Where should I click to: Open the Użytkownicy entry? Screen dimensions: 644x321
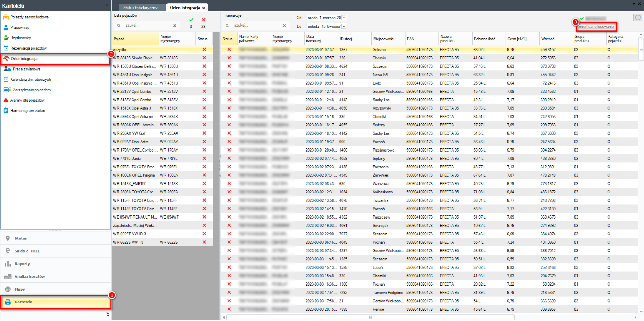pyautogui.click(x=20, y=38)
